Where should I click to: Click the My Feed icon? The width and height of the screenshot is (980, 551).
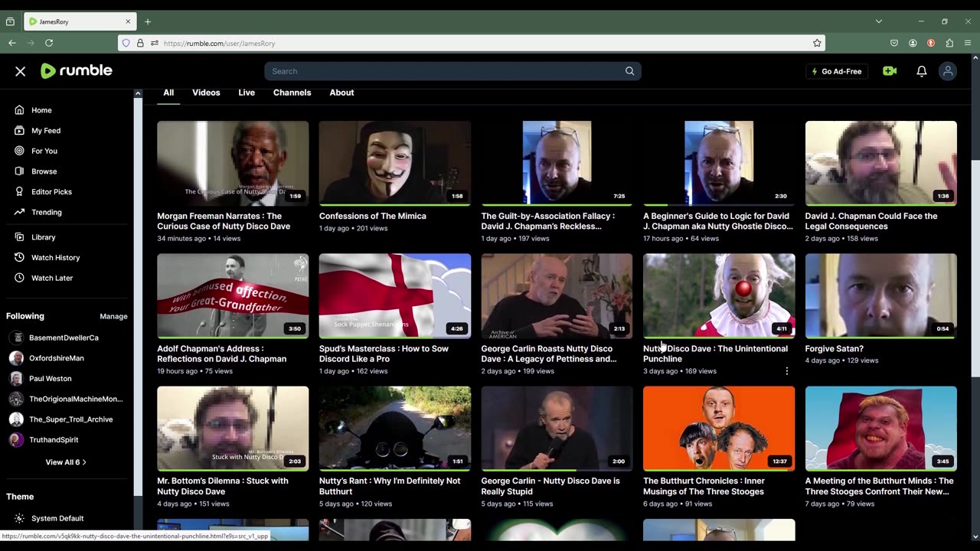[x=19, y=131]
